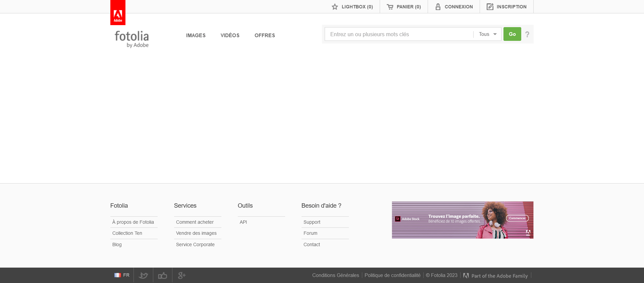This screenshot has height=283, width=644.
Task: Click Commencer button in Adobe Stock banner
Action: point(517,218)
